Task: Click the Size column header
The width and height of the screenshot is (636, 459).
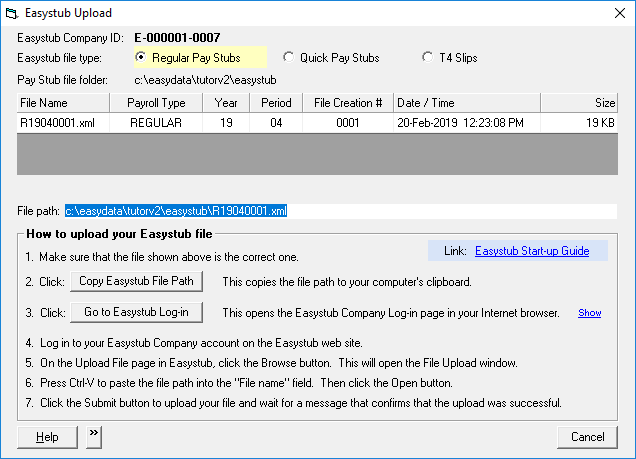Action: (x=579, y=103)
